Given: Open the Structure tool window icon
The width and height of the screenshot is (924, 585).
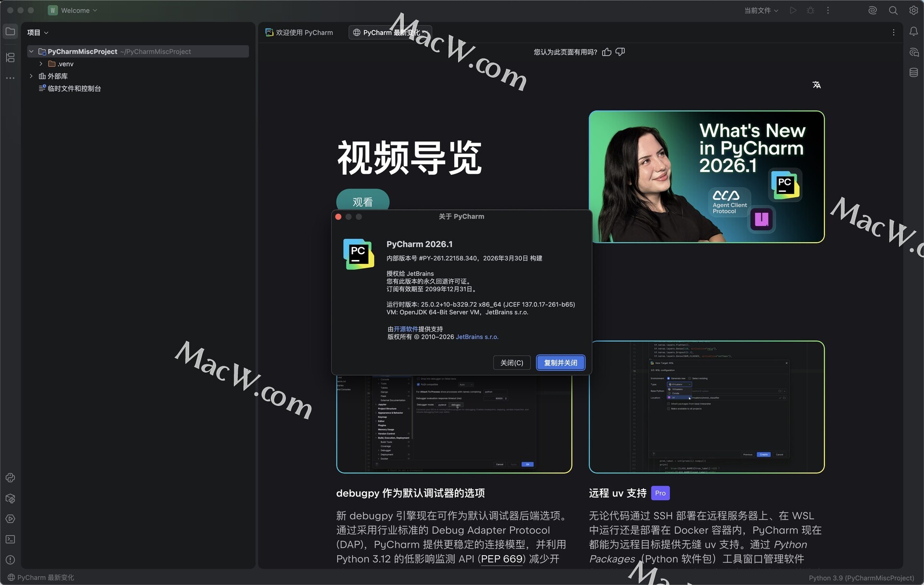Looking at the screenshot, I should pyautogui.click(x=10, y=58).
